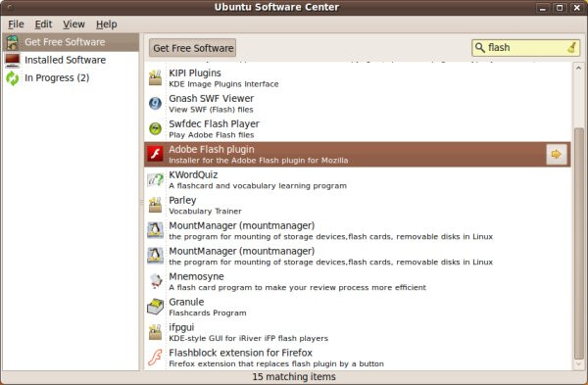Maximize the Ubuntu Software Center window
Viewport: 588px width, 385px height.
coord(560,8)
